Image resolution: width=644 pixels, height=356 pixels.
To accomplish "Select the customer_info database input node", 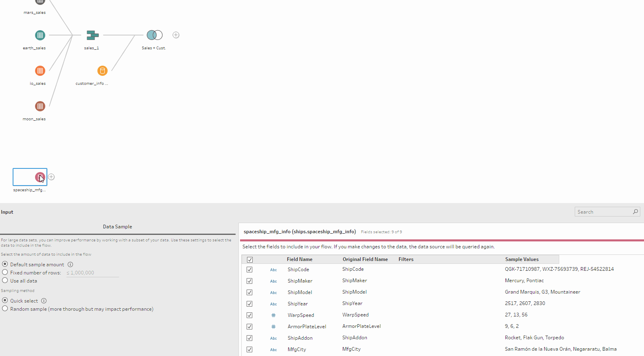I will [x=102, y=71].
